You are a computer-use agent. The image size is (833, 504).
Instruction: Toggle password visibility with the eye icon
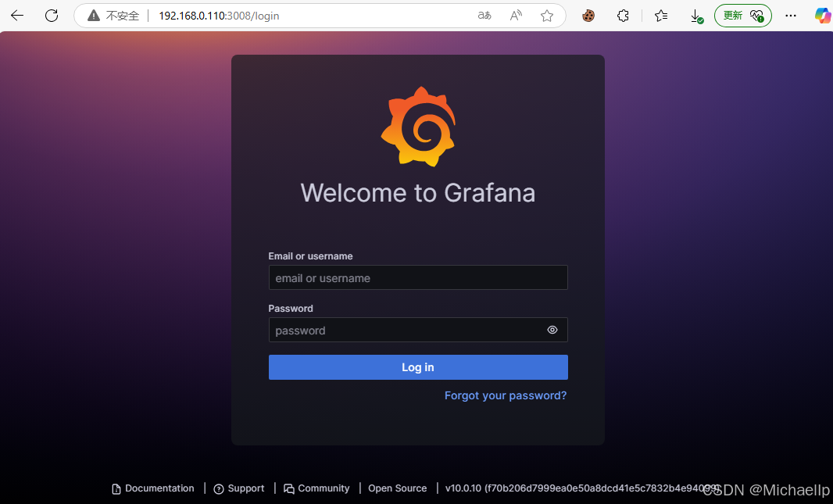click(552, 330)
